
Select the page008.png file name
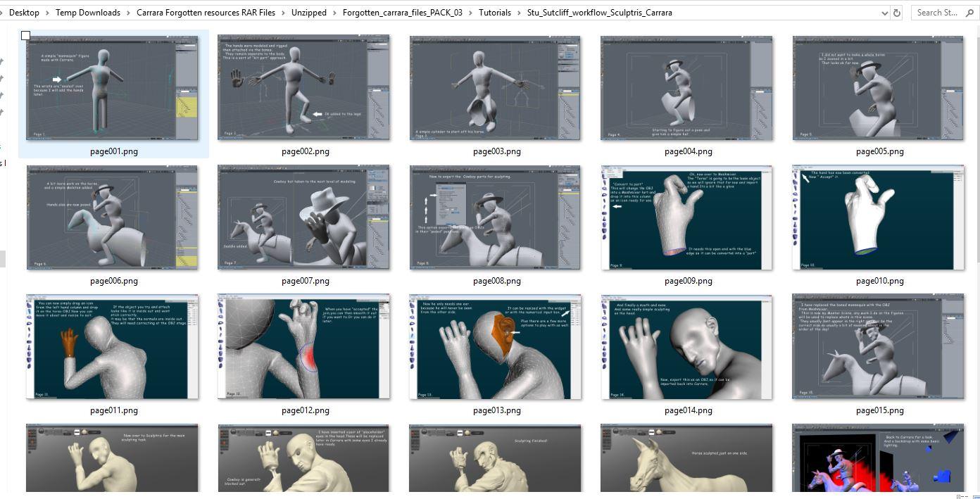pyautogui.click(x=497, y=281)
